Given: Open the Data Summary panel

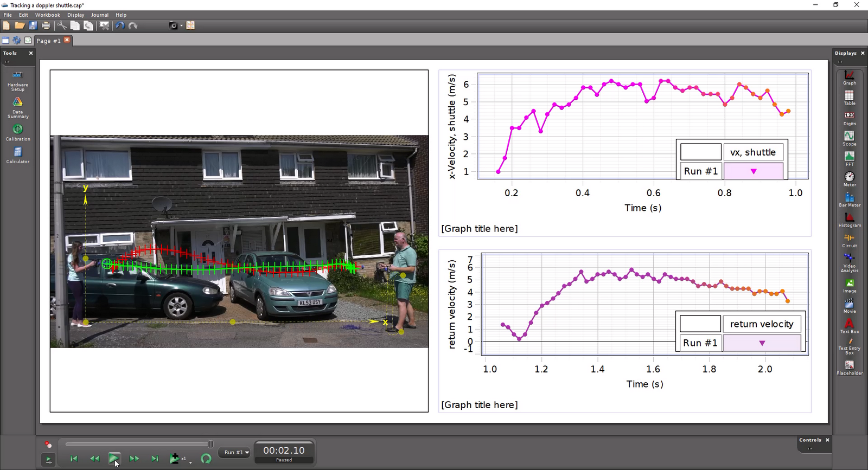Looking at the screenshot, I should (17, 107).
